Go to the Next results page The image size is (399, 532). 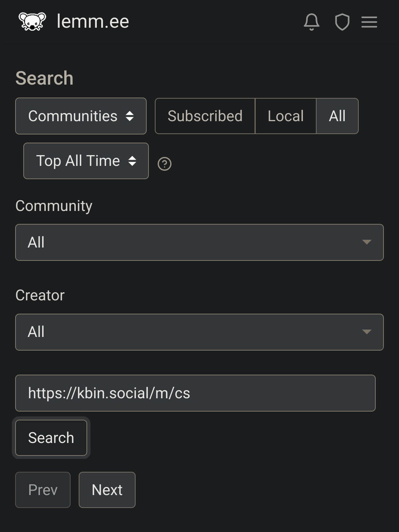[107, 490]
